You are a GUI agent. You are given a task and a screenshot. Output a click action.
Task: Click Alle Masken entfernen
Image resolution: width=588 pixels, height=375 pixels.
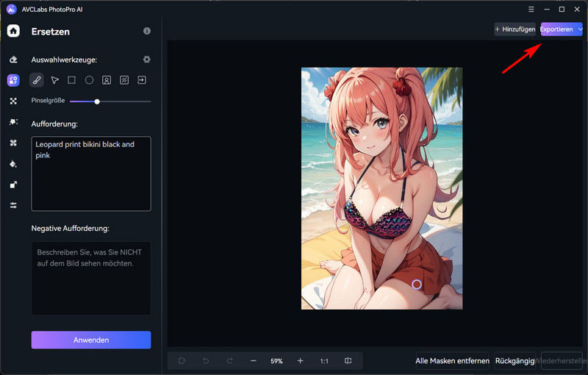click(x=452, y=361)
